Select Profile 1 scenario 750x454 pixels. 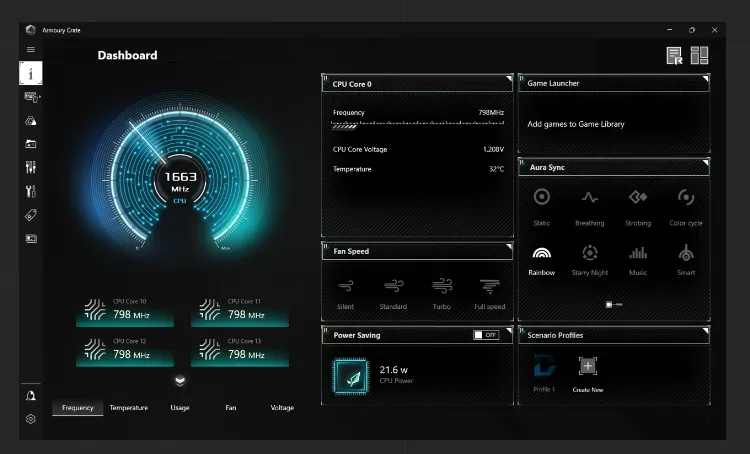coord(544,375)
